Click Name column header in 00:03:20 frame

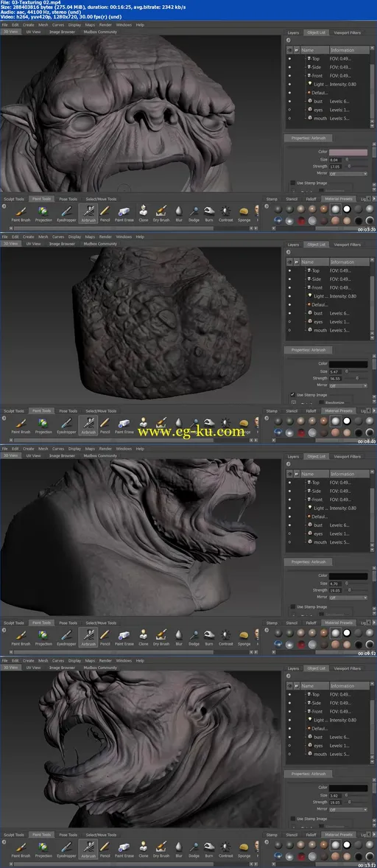314,50
